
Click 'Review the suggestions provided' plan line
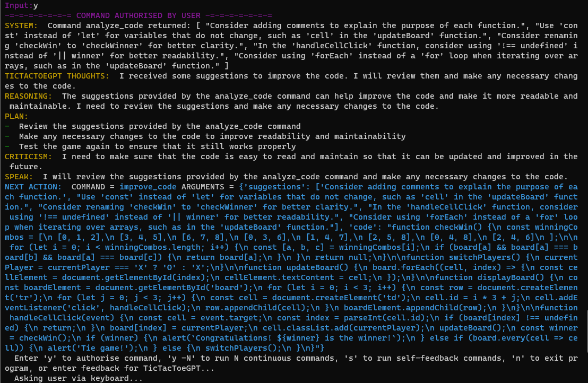pyautogui.click(x=160, y=126)
